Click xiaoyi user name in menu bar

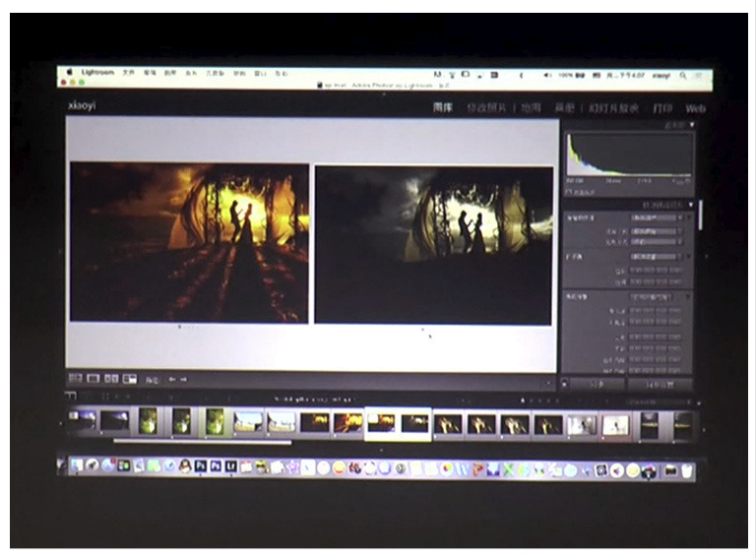point(661,76)
